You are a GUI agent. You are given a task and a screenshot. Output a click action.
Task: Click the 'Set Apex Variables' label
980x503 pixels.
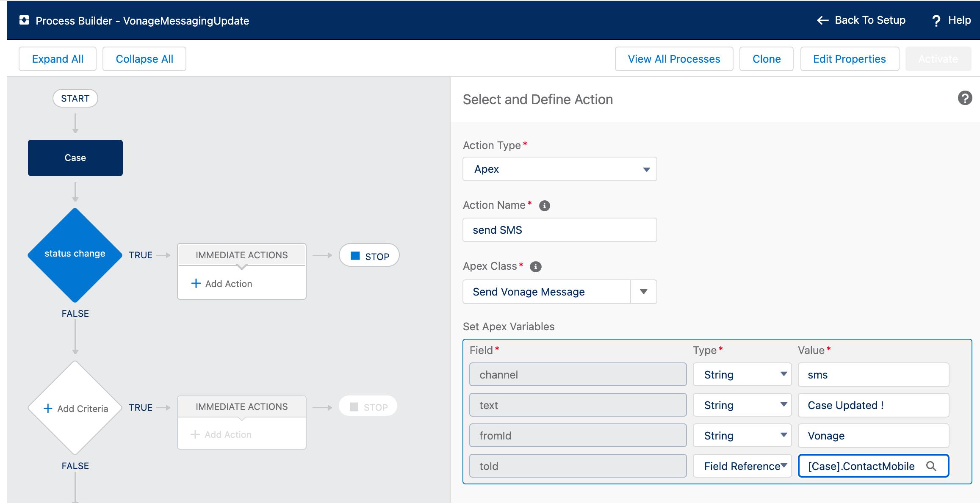(x=509, y=326)
